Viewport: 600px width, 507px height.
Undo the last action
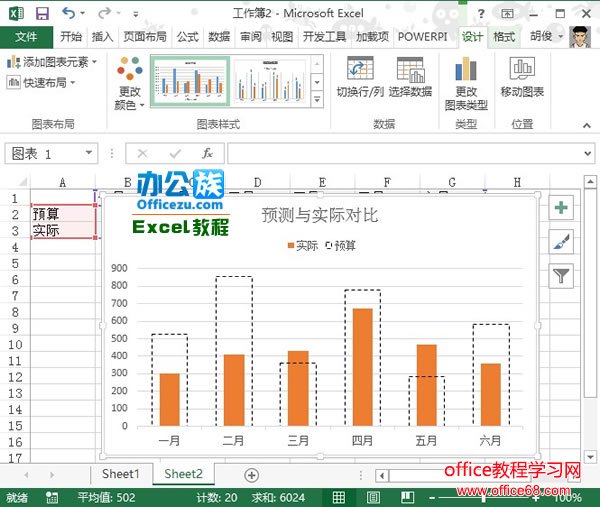click(x=68, y=13)
